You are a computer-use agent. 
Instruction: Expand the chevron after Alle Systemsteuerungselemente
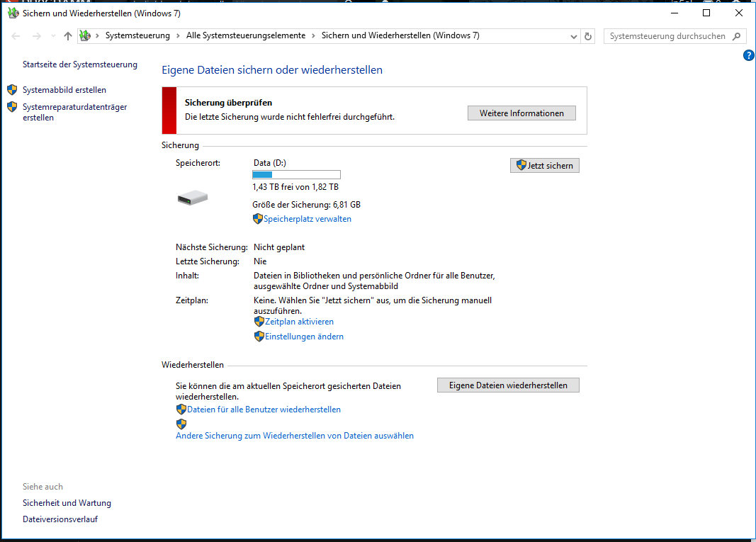click(x=313, y=35)
